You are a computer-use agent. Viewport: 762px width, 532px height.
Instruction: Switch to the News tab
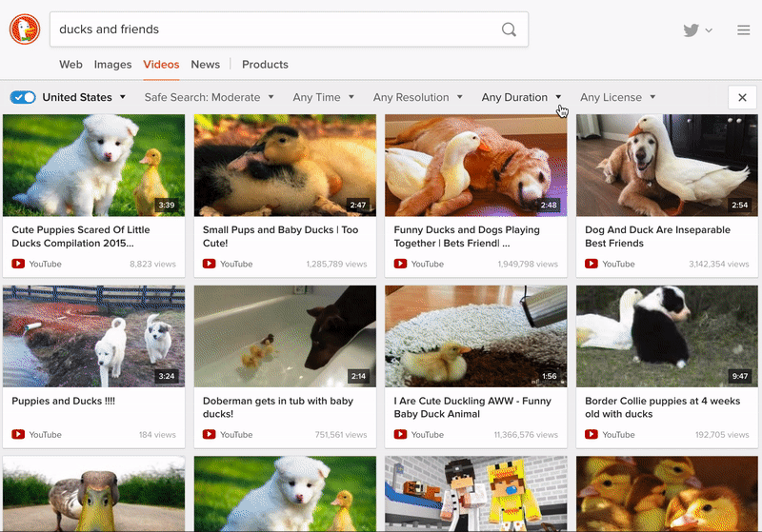click(205, 65)
